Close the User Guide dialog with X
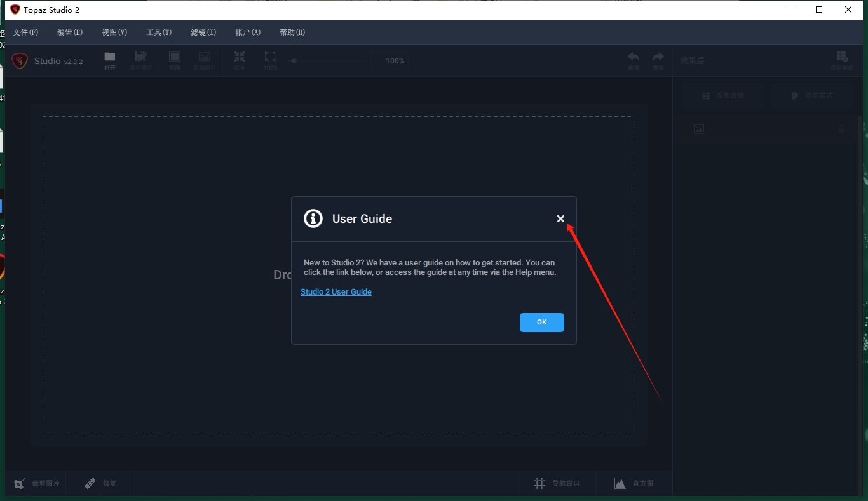This screenshot has height=501, width=868. click(560, 218)
